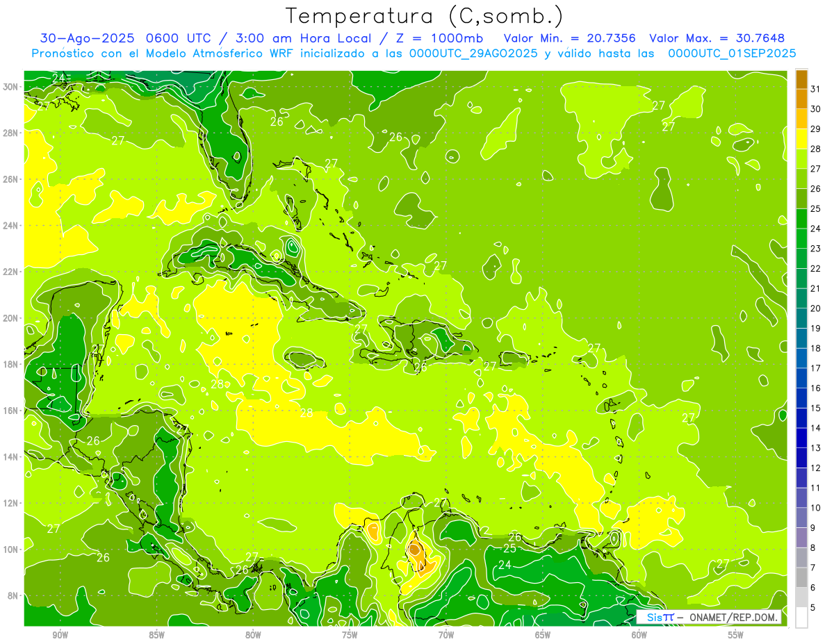The width and height of the screenshot is (834, 644).
Task: Click the color scale segment between 27 and 28
Action: point(801,160)
